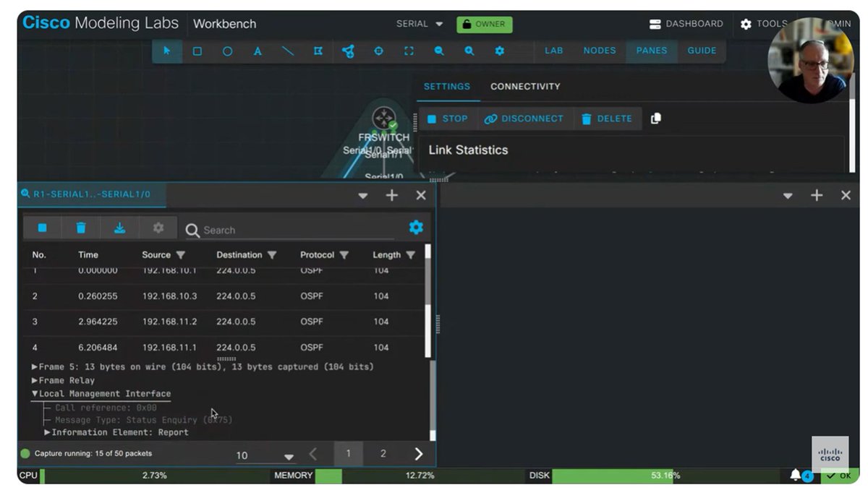The width and height of the screenshot is (868, 490).
Task: Click the DISCONNECT link button
Action: pos(524,119)
